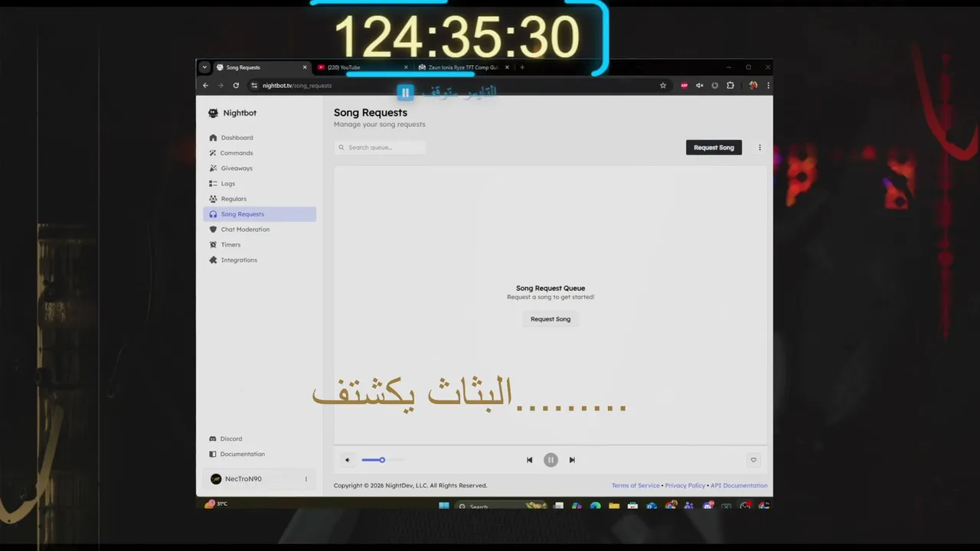The width and height of the screenshot is (980, 551).
Task: Select Song Requests sidebar item
Action: point(260,214)
